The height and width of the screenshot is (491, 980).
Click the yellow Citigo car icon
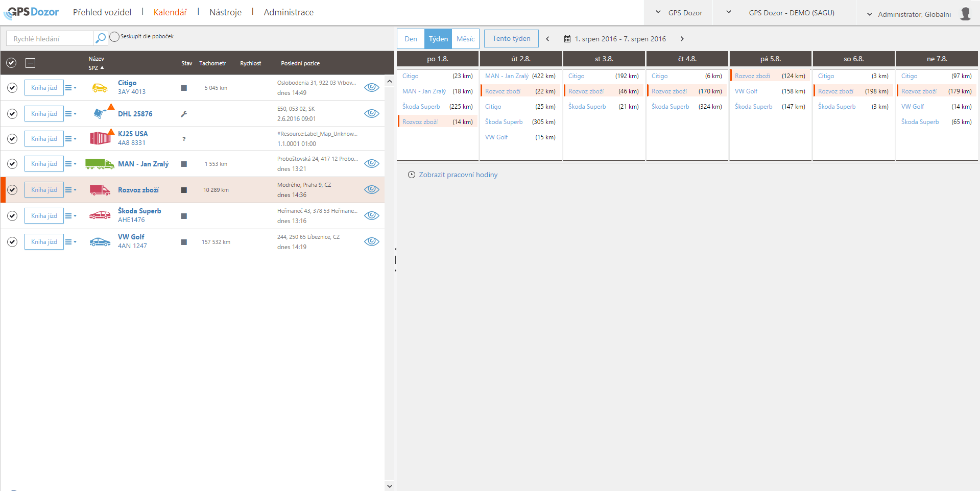pyautogui.click(x=100, y=88)
